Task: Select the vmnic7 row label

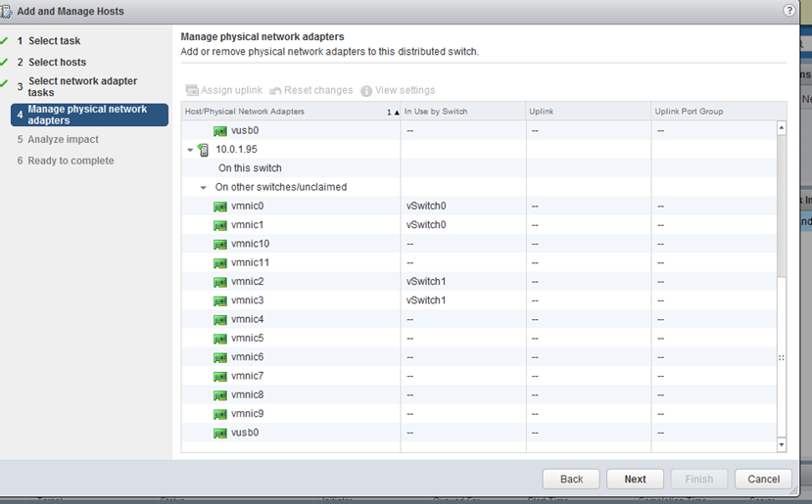Action: pyautogui.click(x=247, y=376)
